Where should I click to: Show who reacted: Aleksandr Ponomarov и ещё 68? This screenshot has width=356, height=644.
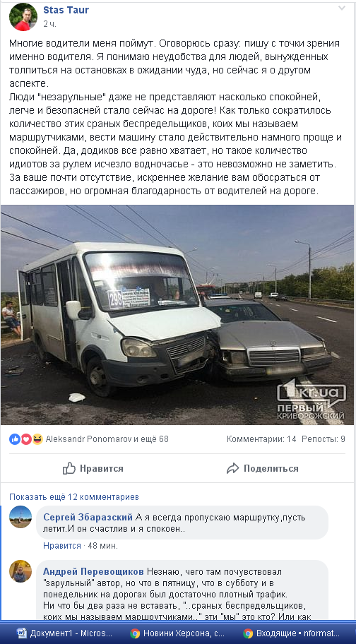coord(107,439)
